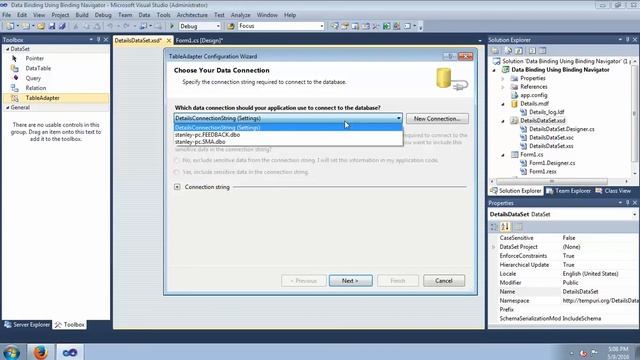Click Categorized view icon in Properties panel
The height and width of the screenshot is (360, 640).
[494, 227]
